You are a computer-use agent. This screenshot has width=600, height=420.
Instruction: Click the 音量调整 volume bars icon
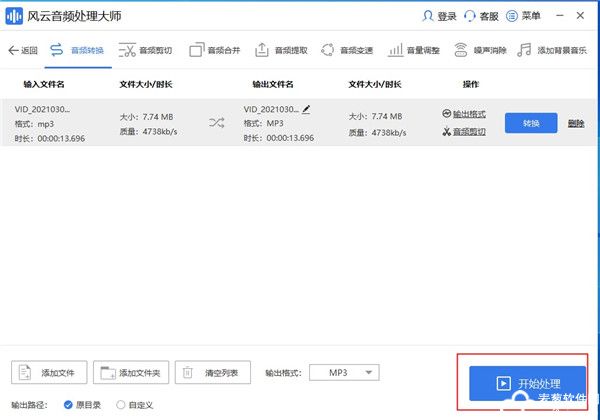pyautogui.click(x=395, y=50)
